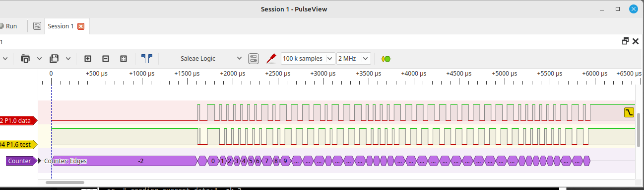
Task: Click the open file icon
Action: tap(25, 58)
